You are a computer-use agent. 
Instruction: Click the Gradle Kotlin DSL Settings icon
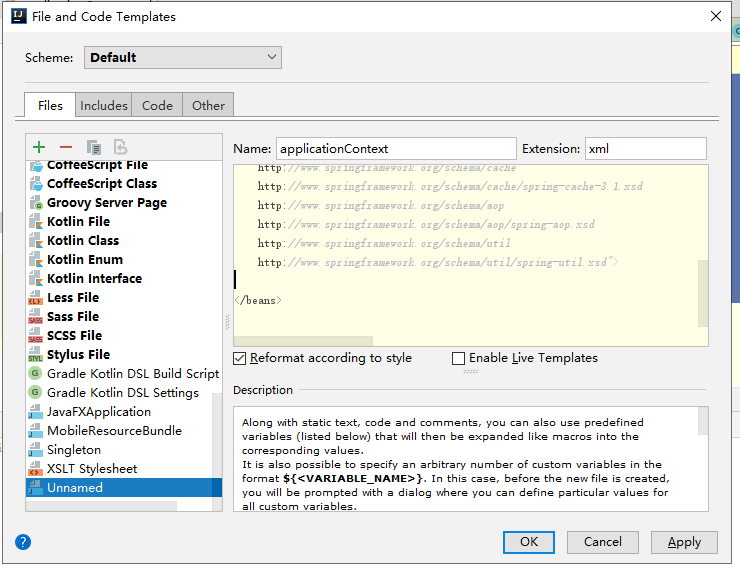pos(35,392)
